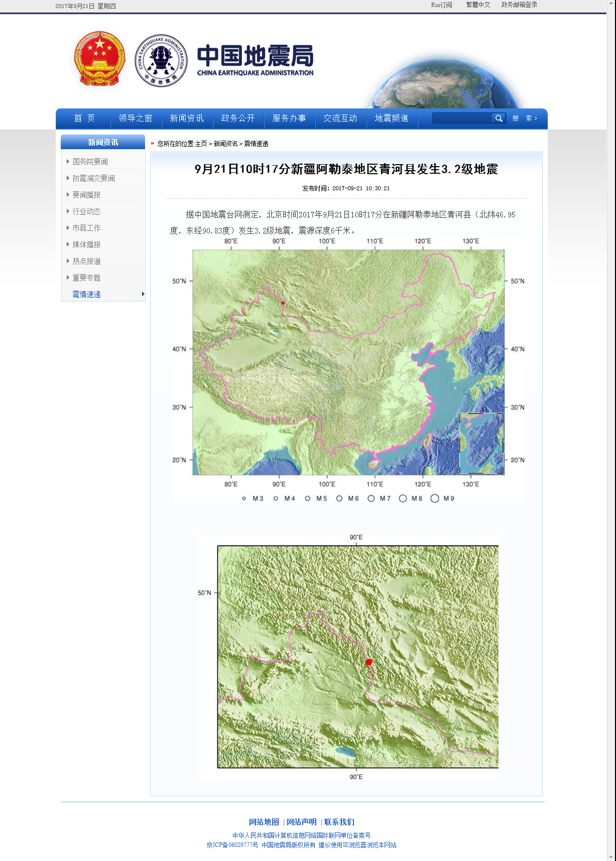Click the 京ICP备06029777号 footer text
Viewport: 616px width, 861px height.
[x=232, y=845]
